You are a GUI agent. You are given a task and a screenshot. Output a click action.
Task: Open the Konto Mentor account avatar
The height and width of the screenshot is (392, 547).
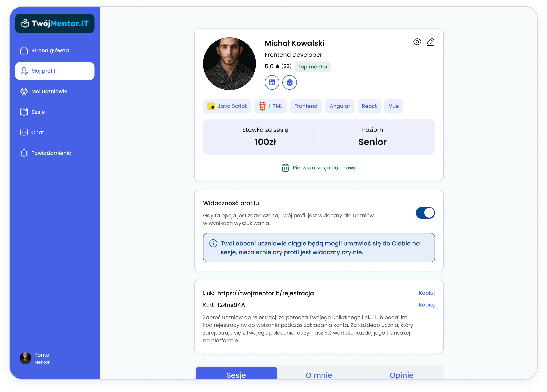click(25, 358)
